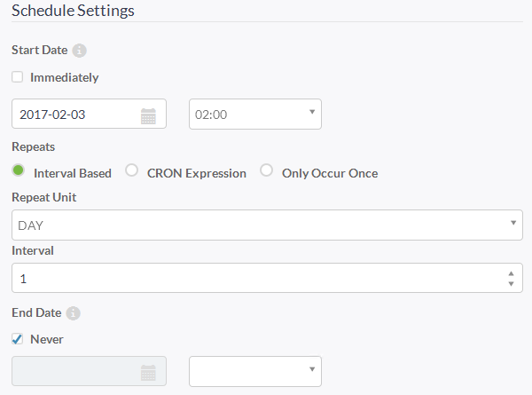Click the start date field 2017-02-03
The height and width of the screenshot is (395, 532).
point(89,114)
